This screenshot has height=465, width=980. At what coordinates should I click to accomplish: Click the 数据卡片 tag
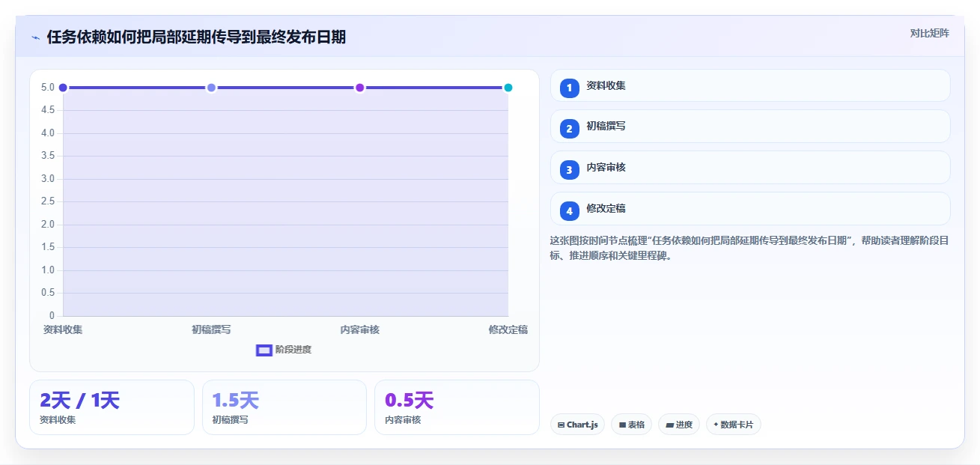click(734, 425)
